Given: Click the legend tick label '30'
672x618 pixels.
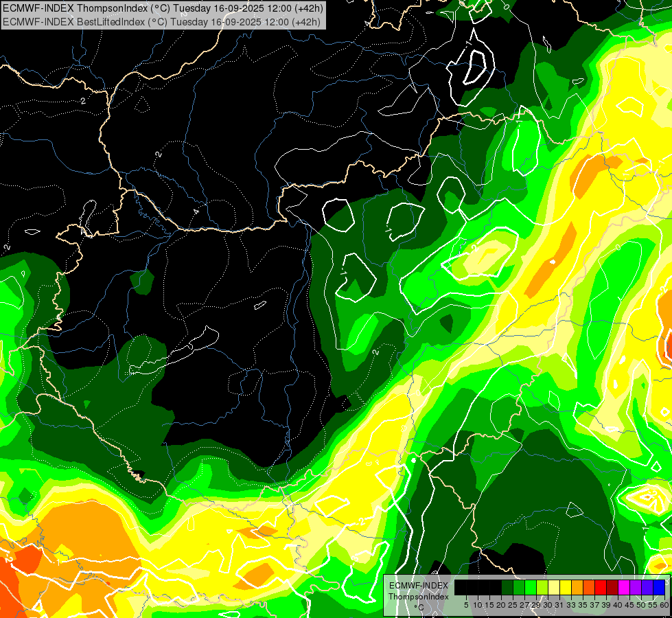Looking at the screenshot, I should pos(548,605).
